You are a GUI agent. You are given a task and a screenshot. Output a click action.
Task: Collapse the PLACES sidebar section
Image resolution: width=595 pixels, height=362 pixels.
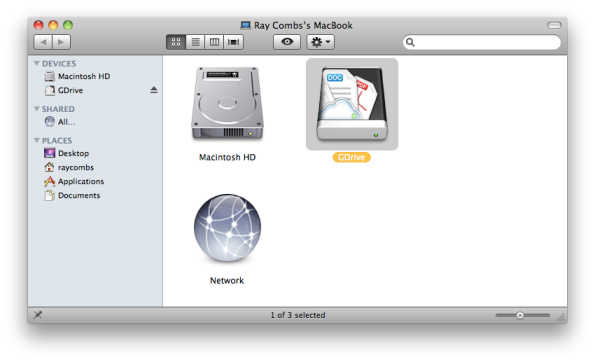37,140
